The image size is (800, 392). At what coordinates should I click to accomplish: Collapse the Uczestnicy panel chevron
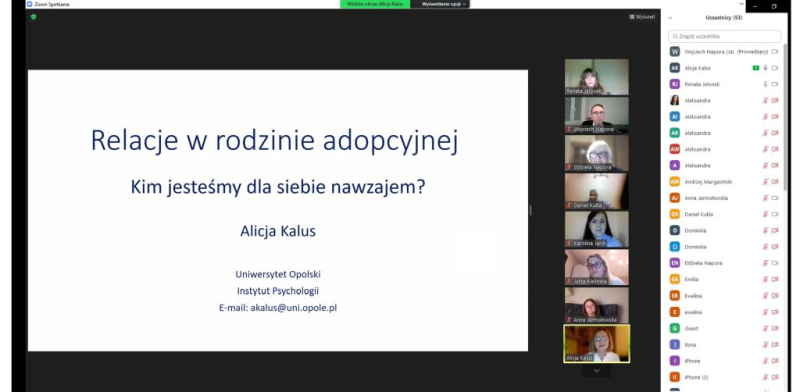(670, 18)
